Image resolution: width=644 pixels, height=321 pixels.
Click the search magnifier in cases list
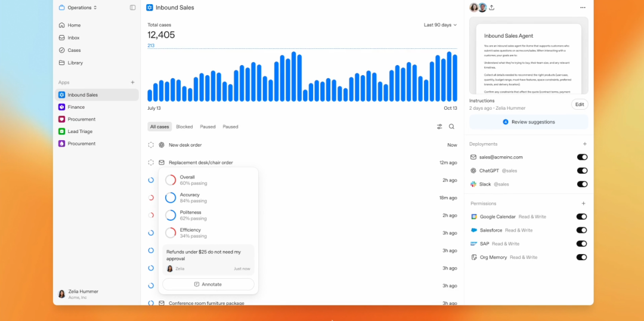(451, 126)
